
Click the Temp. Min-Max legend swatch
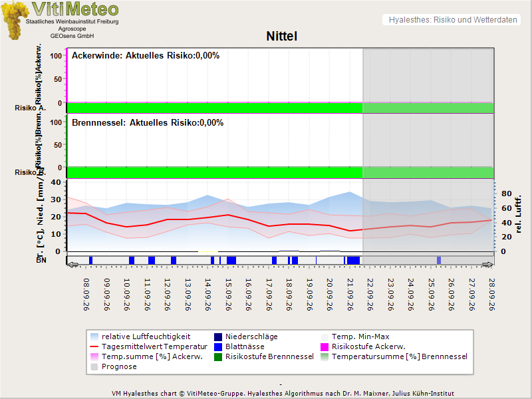325,336
